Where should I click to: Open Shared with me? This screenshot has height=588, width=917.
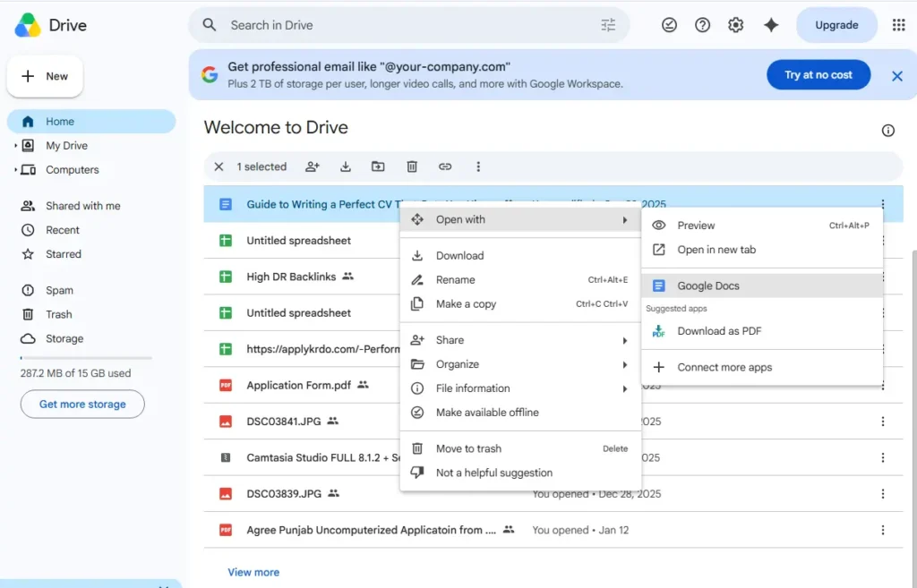[83, 206]
